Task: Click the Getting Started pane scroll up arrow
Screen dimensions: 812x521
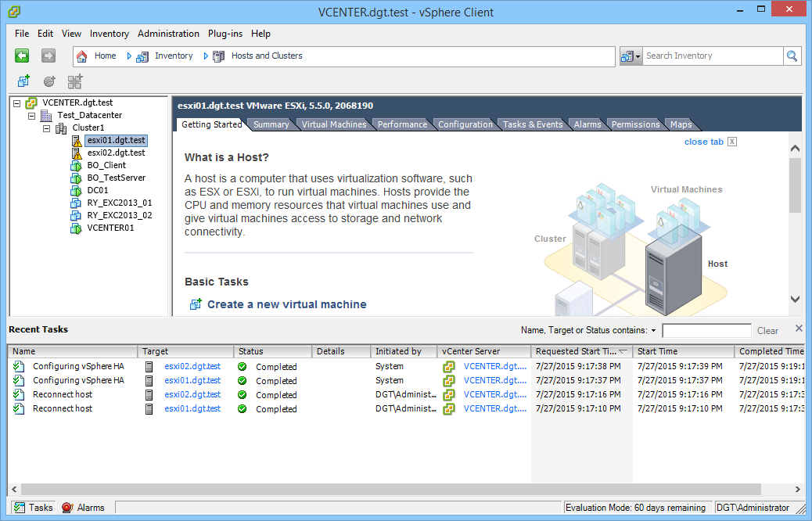Action: pyautogui.click(x=796, y=149)
